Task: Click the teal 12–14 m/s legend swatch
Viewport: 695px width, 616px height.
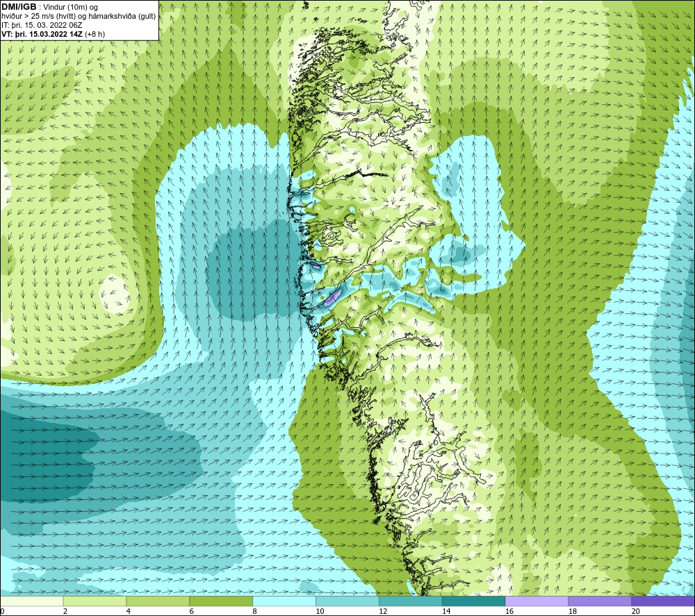Action: 411,601
